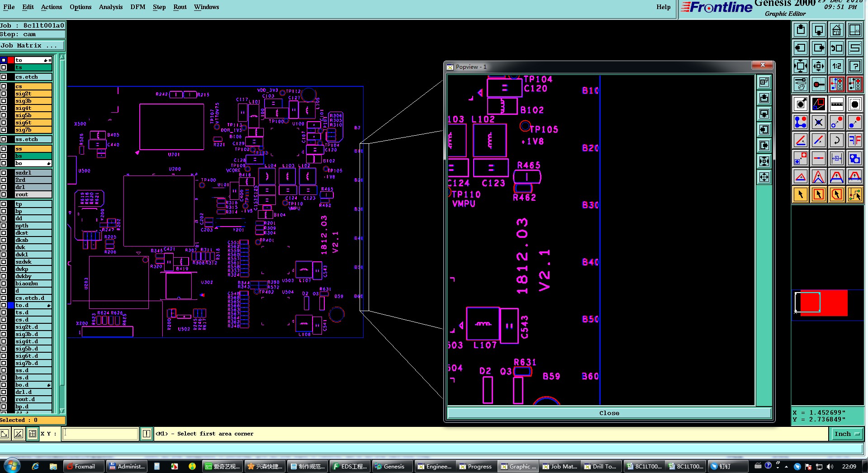This screenshot has height=473, width=868.
Task: Toggle the checkbox for layer cs.etch
Action: pos(4,77)
